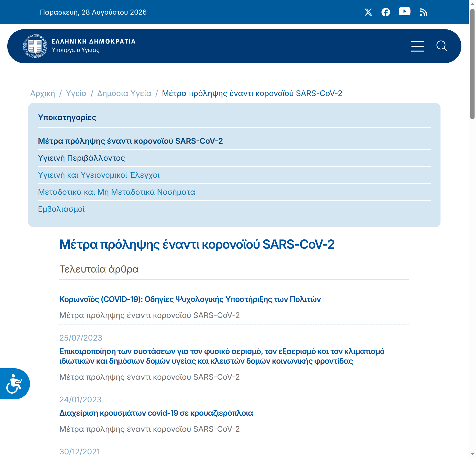Click the last breadcrumb Μέτρα πρόληψης item
Screen dimensions: 476x458
[252, 93]
